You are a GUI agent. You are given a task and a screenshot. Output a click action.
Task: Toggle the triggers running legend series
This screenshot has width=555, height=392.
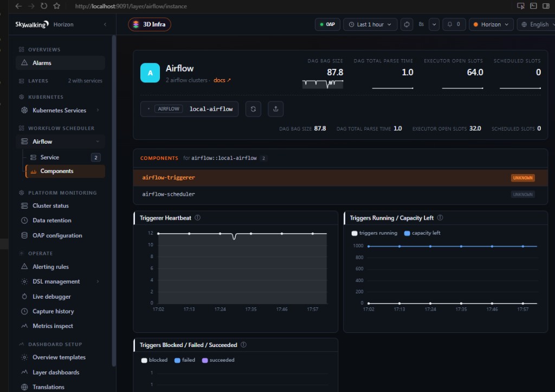click(x=375, y=233)
